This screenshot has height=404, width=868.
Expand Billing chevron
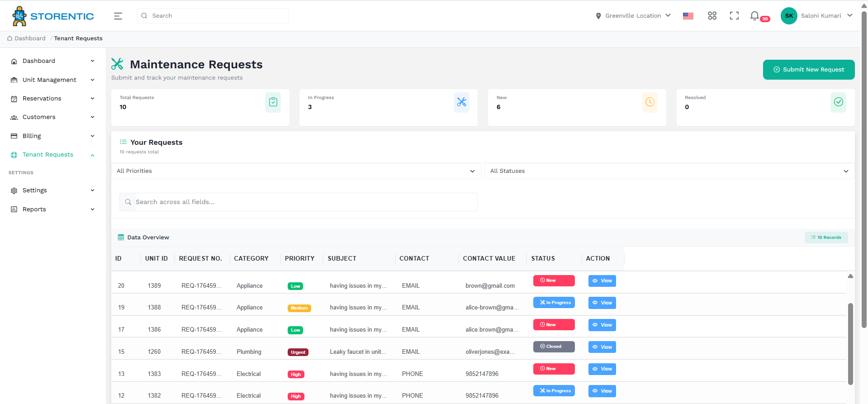coord(92,136)
